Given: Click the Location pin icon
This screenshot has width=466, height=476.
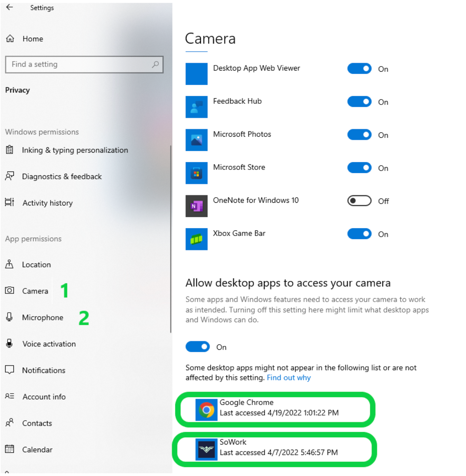Looking at the screenshot, I should tap(10, 264).
